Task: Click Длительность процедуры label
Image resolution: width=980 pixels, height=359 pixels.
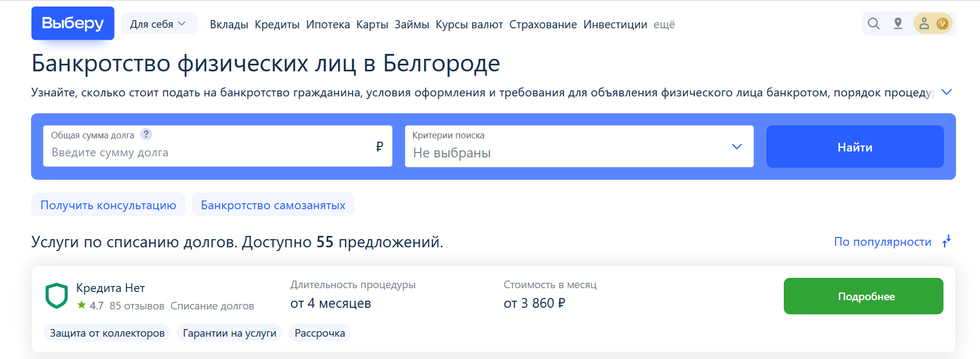Action: pos(353,284)
